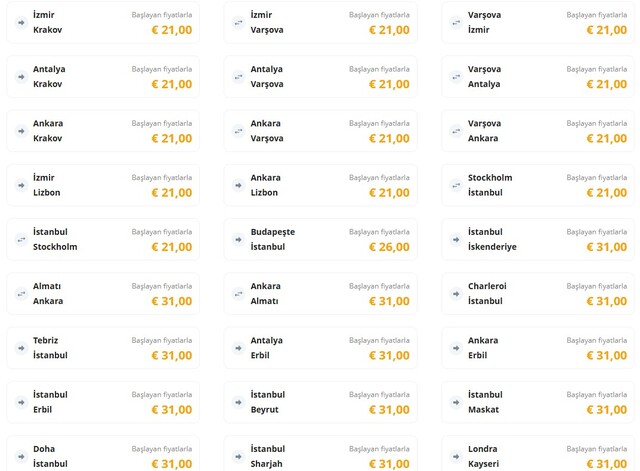Open the İstanbul to Beyrut flight card
Screen dimensions: 640x471
point(320,402)
